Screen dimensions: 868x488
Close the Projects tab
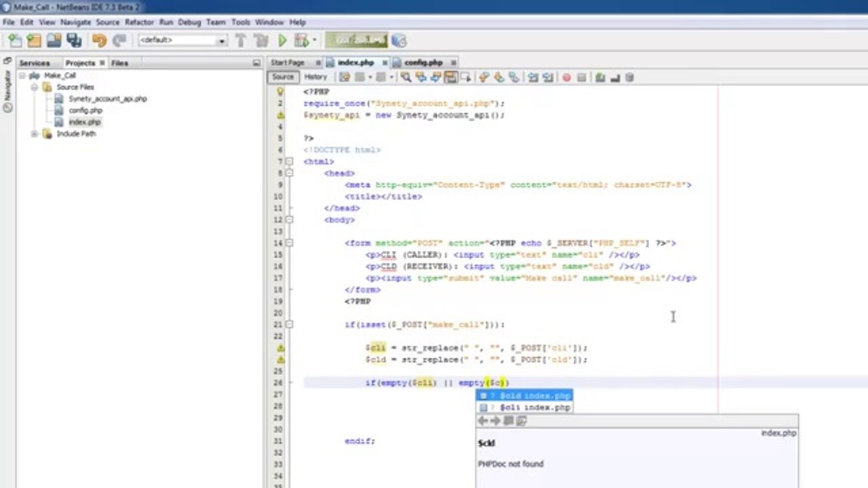tap(102, 62)
